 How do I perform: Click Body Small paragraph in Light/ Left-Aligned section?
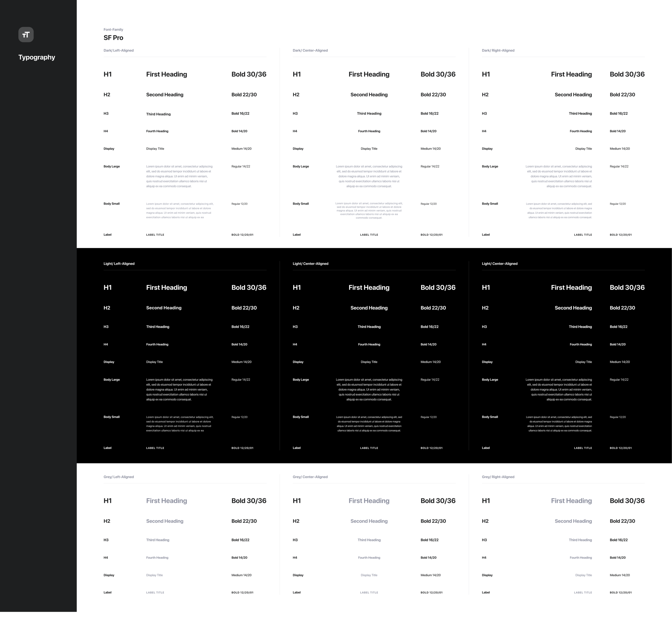tap(180, 424)
